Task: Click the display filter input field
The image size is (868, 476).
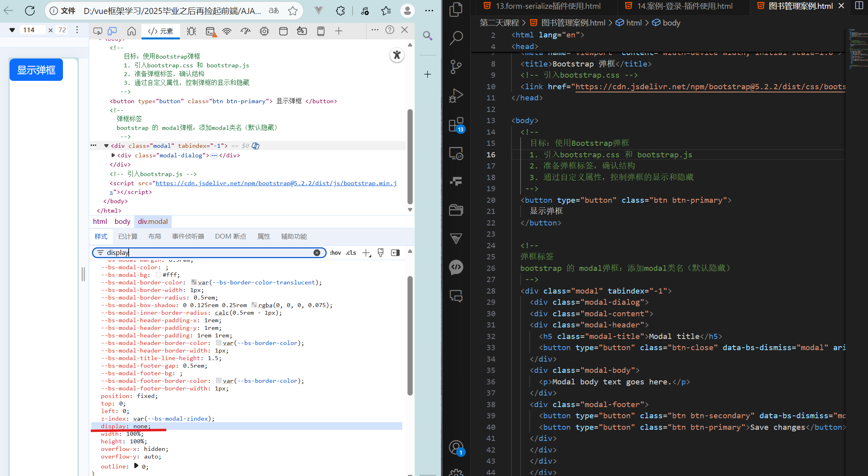Action: pyautogui.click(x=207, y=253)
